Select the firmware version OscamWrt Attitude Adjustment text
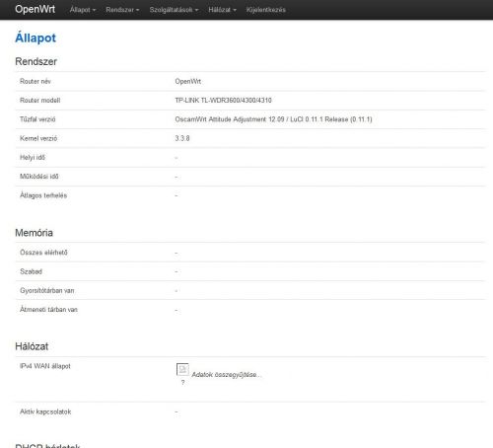 click(273, 119)
